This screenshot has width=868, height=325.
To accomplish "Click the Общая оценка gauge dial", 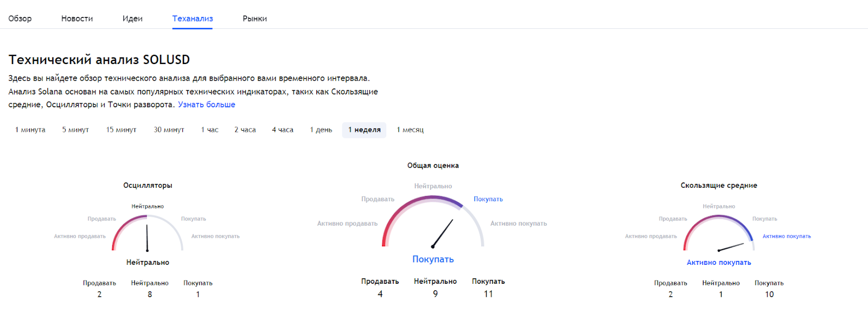I will [433, 221].
